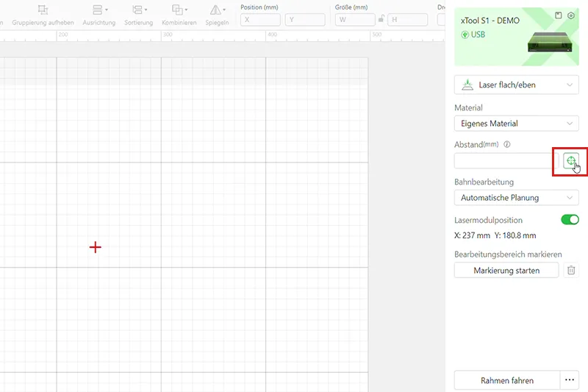Open the Laser flach/eben mode dropdown
Viewport: 588px width, 392px height.
click(x=517, y=85)
